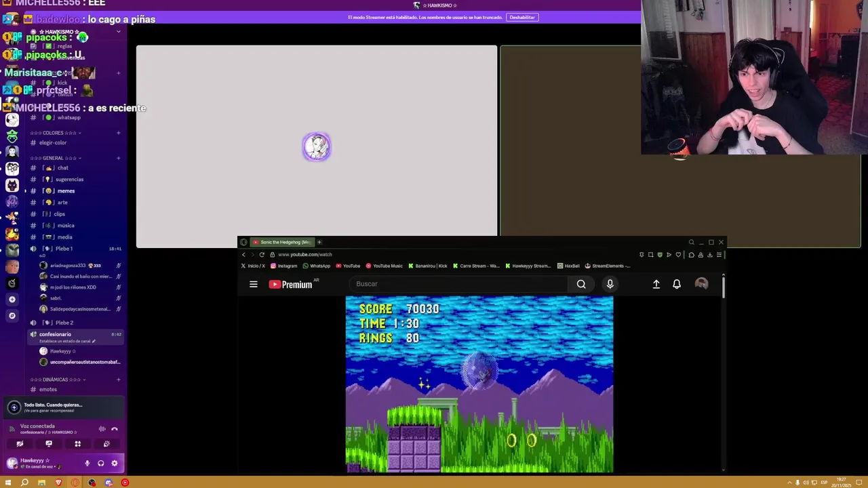Share your screen in Discord

coord(49,444)
